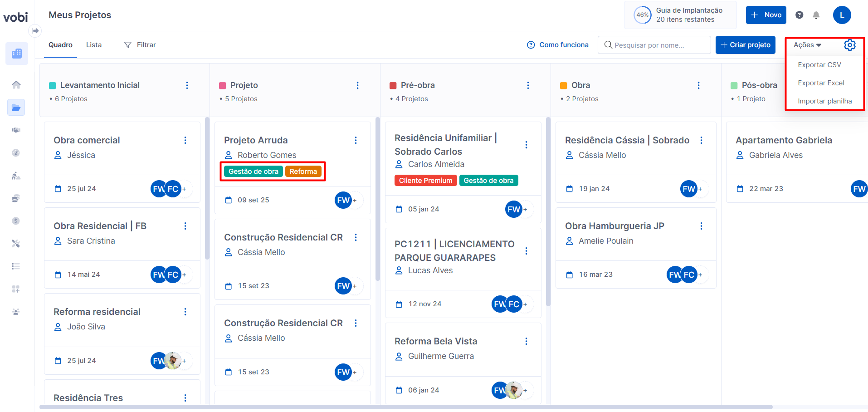This screenshot has width=868, height=412.
Task: Open the Filtrar filter option
Action: tap(140, 45)
